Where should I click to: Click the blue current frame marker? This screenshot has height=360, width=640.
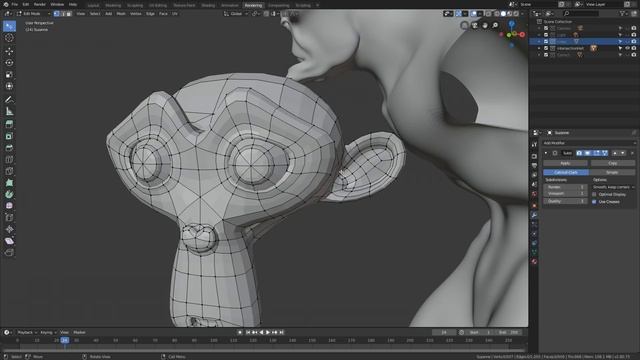coord(64,340)
